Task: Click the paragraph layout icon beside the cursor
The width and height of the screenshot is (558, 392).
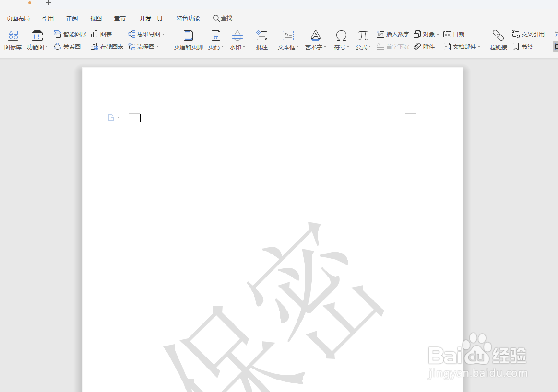Action: 111,117
